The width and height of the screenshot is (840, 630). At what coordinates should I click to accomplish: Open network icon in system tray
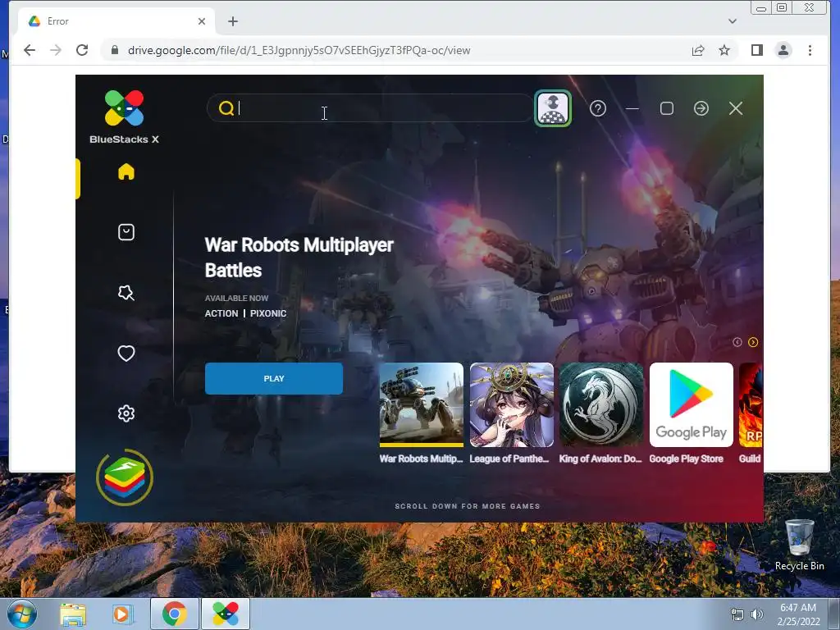737,614
